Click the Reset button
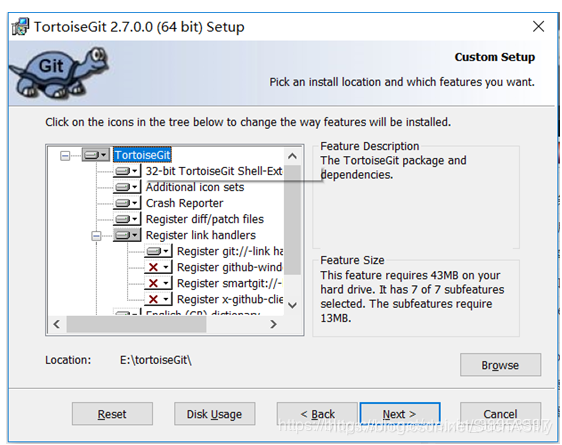The width and height of the screenshot is (562, 445). [112, 414]
